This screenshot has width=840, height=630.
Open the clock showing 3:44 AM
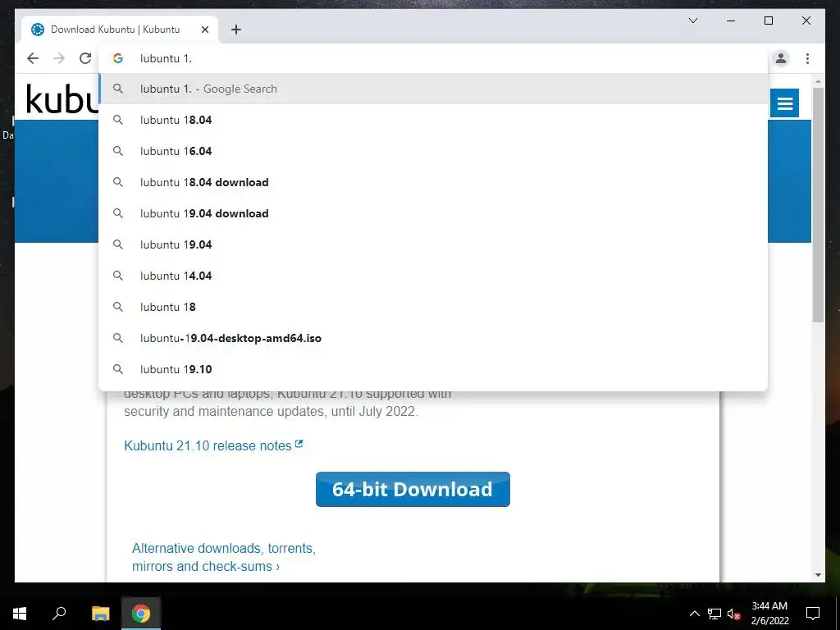tap(769, 614)
